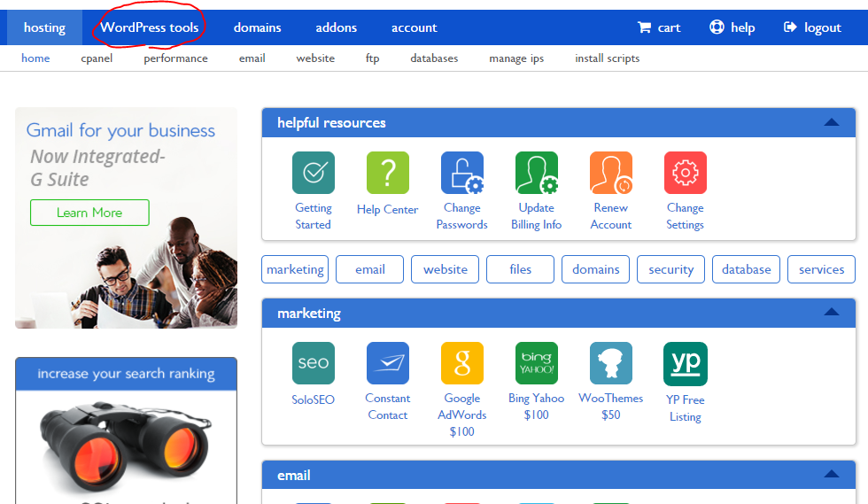
Task: Open the Change Settings gear icon
Action: click(686, 173)
